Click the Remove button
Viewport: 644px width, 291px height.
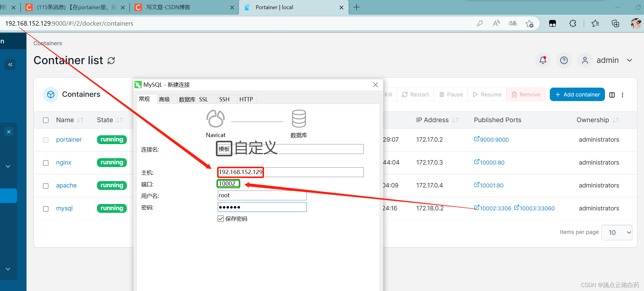(x=526, y=94)
